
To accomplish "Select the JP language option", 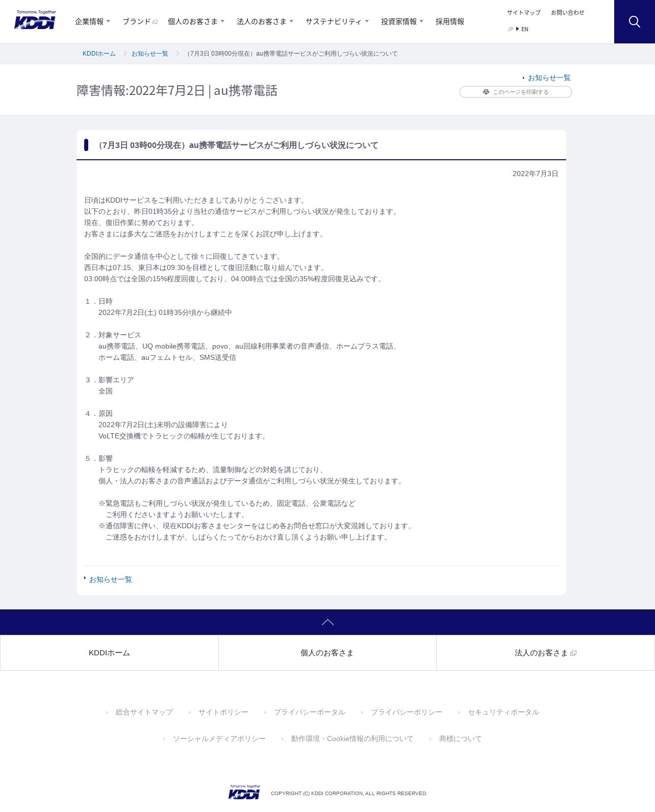I will (x=510, y=29).
